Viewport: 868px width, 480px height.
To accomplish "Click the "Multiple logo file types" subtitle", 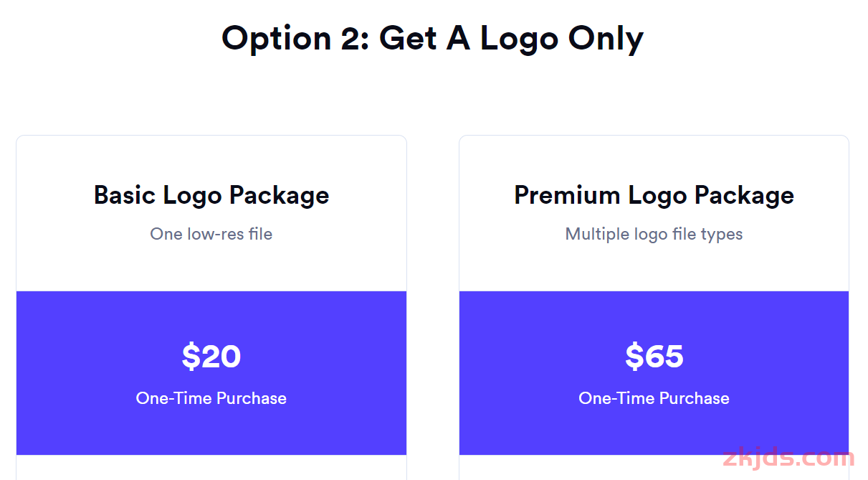I will pos(654,234).
